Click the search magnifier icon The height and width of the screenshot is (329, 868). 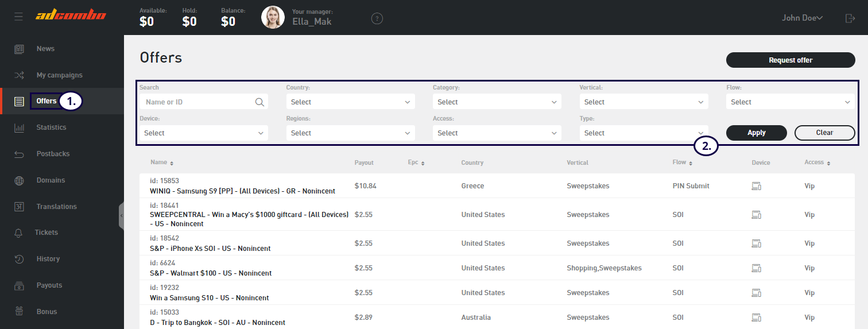[259, 102]
